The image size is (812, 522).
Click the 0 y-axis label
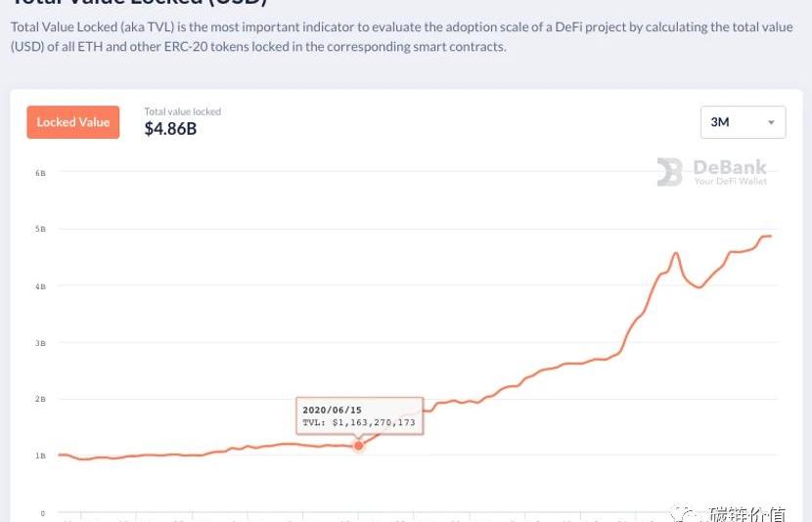pyautogui.click(x=42, y=512)
